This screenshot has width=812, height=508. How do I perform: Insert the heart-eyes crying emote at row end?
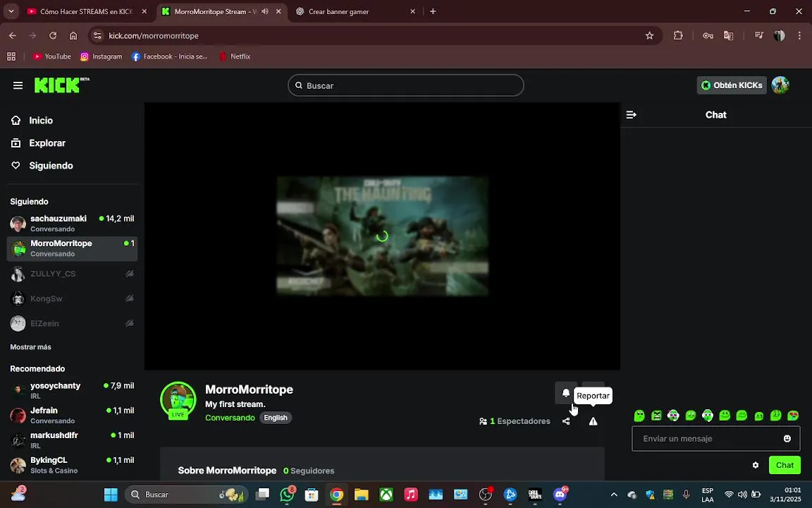[x=793, y=415]
